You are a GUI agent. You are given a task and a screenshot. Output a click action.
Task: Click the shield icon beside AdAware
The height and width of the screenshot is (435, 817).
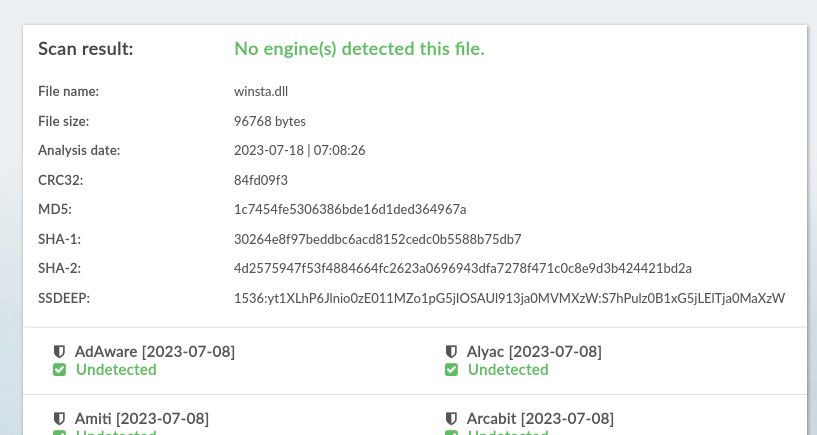59,352
